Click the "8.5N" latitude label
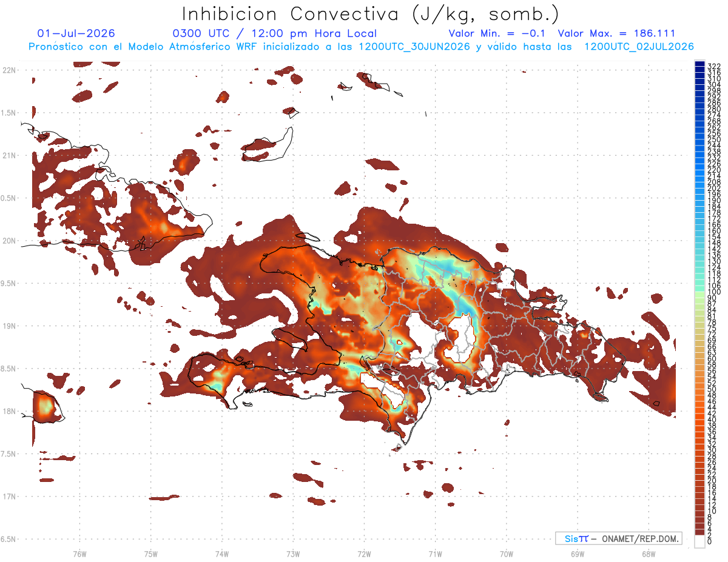 click(8, 369)
